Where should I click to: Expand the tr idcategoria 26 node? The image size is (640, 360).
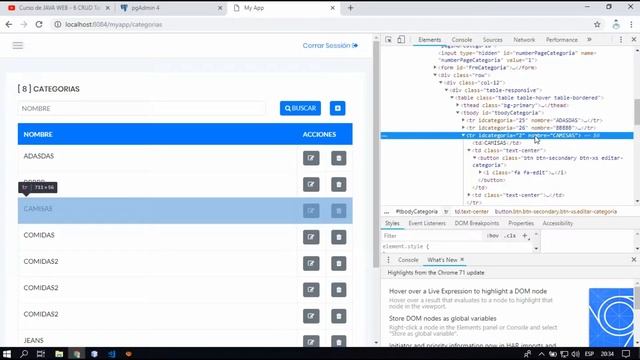[463, 128]
